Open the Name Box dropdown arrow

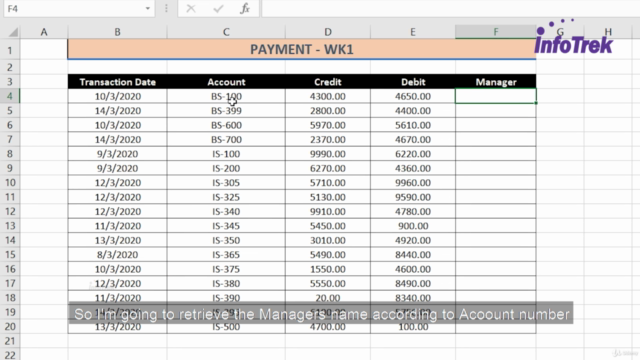click(x=148, y=9)
